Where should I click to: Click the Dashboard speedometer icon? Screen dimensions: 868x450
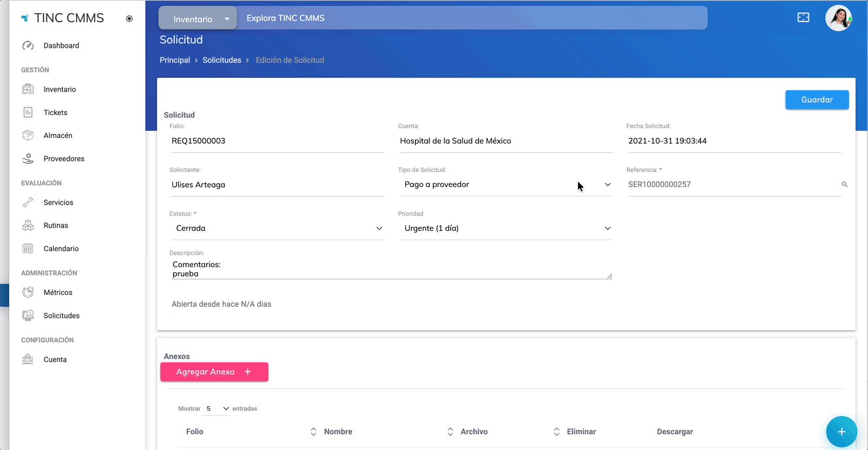tap(27, 46)
